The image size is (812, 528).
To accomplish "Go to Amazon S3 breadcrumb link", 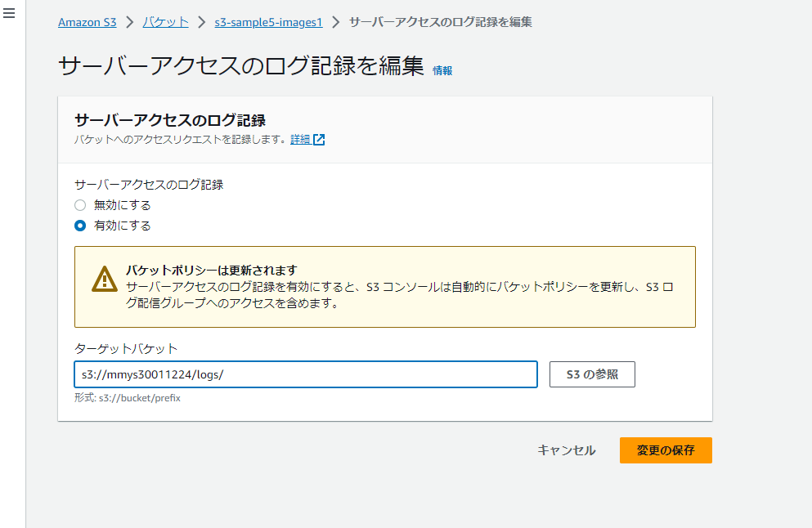I will pos(87,22).
